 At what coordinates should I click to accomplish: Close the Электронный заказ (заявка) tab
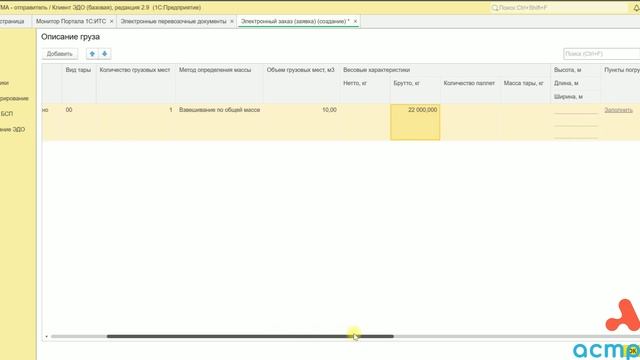tap(355, 21)
